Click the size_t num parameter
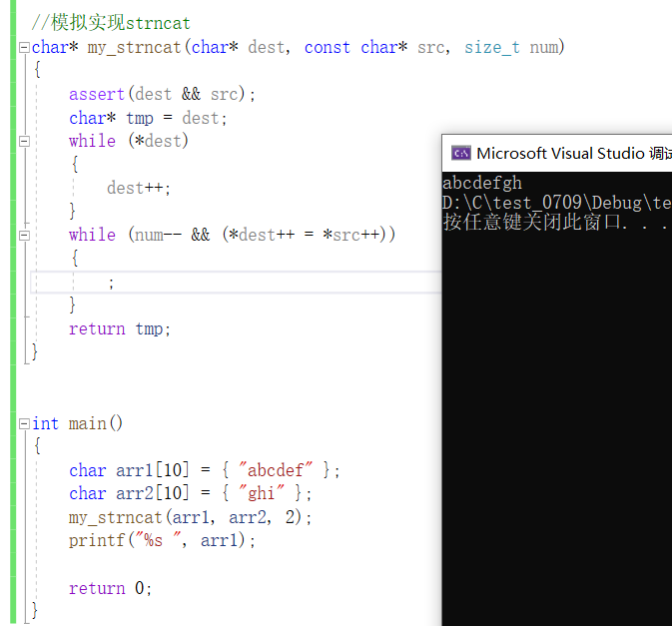672x626 pixels. click(511, 47)
